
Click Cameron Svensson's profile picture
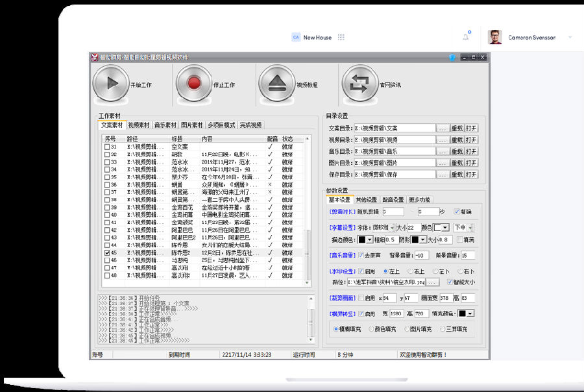495,37
